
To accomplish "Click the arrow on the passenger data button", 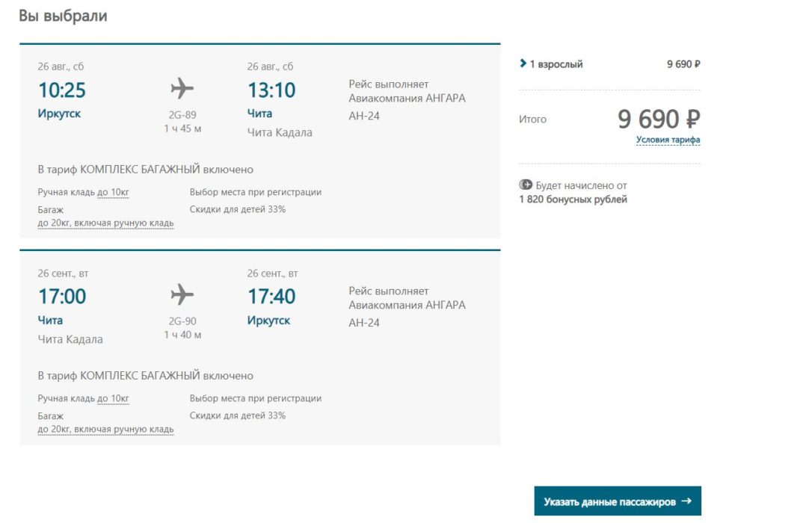I will point(686,501).
